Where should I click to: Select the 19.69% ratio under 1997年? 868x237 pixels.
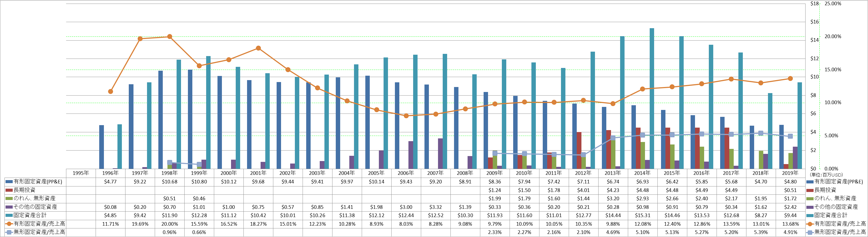[140, 224]
